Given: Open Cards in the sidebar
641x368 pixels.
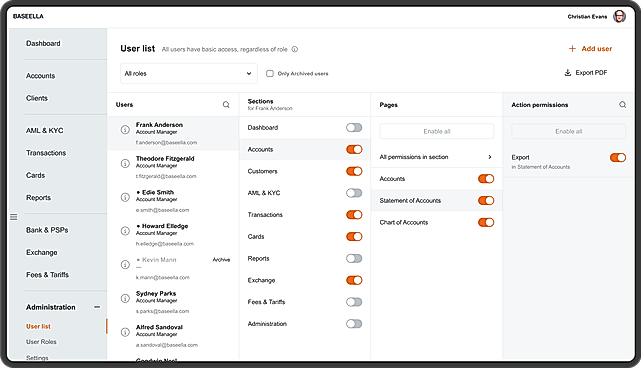Looking at the screenshot, I should pos(36,175).
